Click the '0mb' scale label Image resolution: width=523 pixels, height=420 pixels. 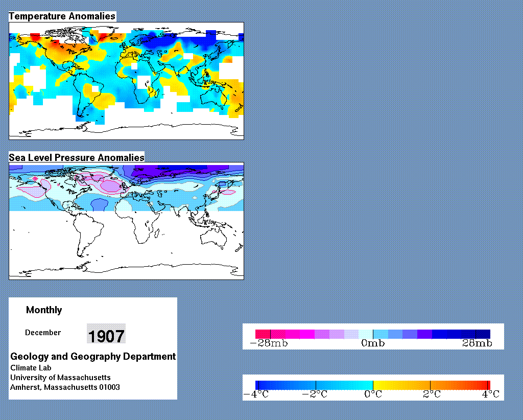(x=373, y=343)
